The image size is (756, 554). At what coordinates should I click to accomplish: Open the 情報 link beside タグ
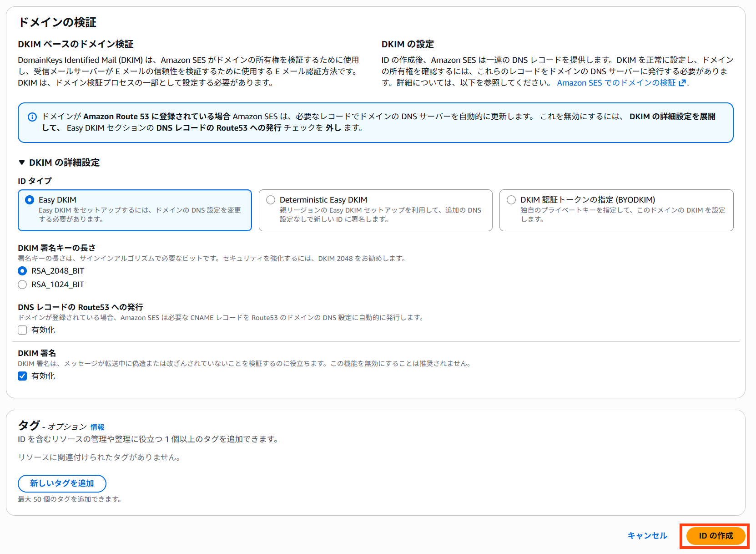coord(97,427)
